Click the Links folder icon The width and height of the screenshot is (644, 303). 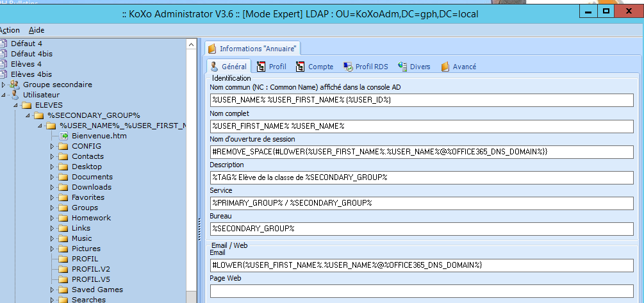pyautogui.click(x=63, y=228)
